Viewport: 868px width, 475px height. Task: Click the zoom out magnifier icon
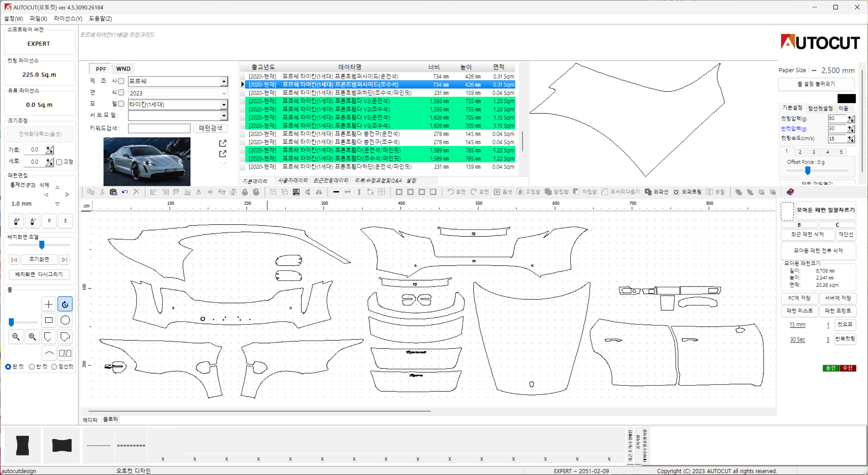click(x=16, y=337)
